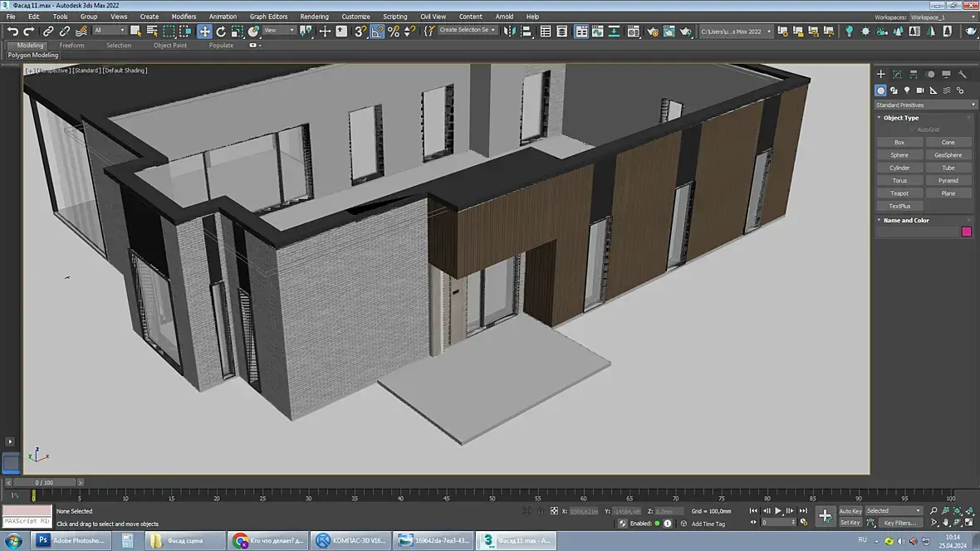The height and width of the screenshot is (551, 980).
Task: Open the Rendering menu
Action: [x=314, y=17]
